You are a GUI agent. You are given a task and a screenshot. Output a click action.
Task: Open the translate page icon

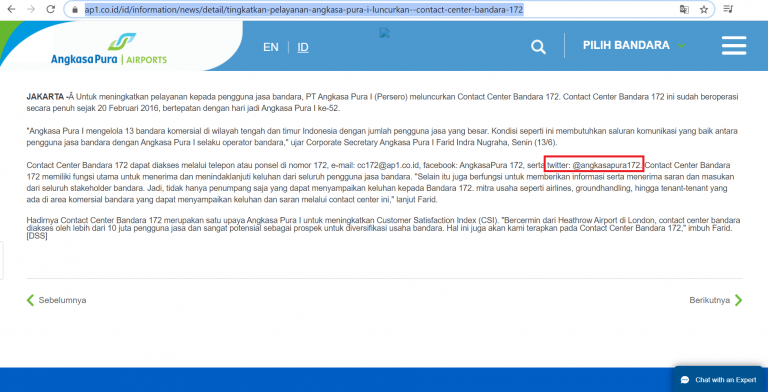tap(684, 9)
